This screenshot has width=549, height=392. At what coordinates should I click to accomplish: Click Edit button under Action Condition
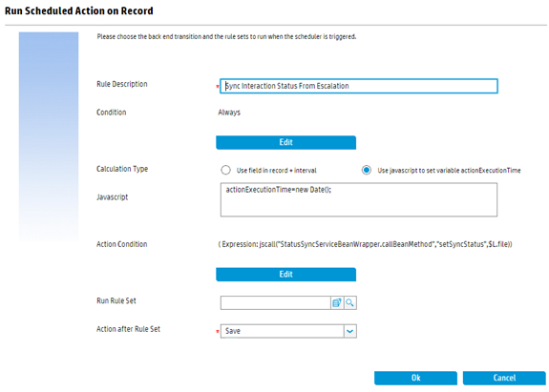(286, 275)
